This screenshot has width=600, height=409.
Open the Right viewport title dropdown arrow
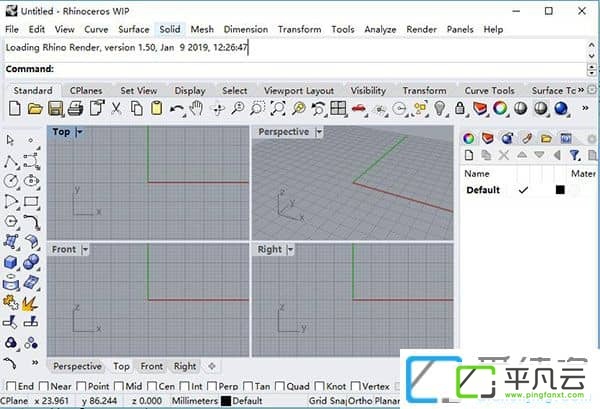coord(290,249)
